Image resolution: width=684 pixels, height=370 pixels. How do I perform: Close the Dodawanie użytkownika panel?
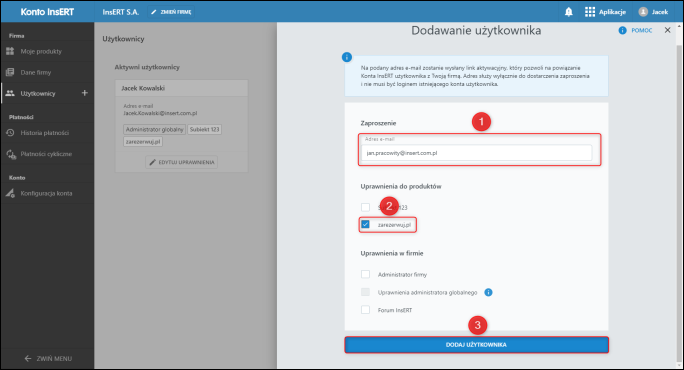click(667, 30)
